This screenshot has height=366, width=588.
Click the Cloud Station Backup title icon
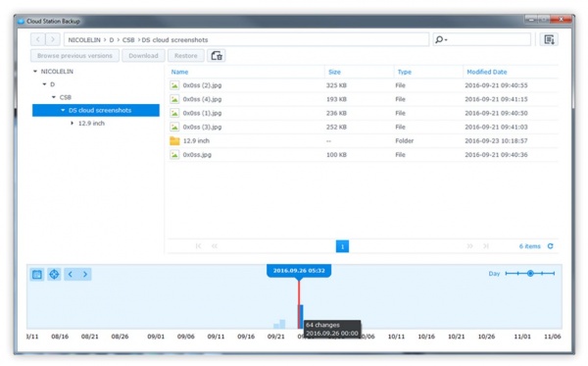coord(21,22)
